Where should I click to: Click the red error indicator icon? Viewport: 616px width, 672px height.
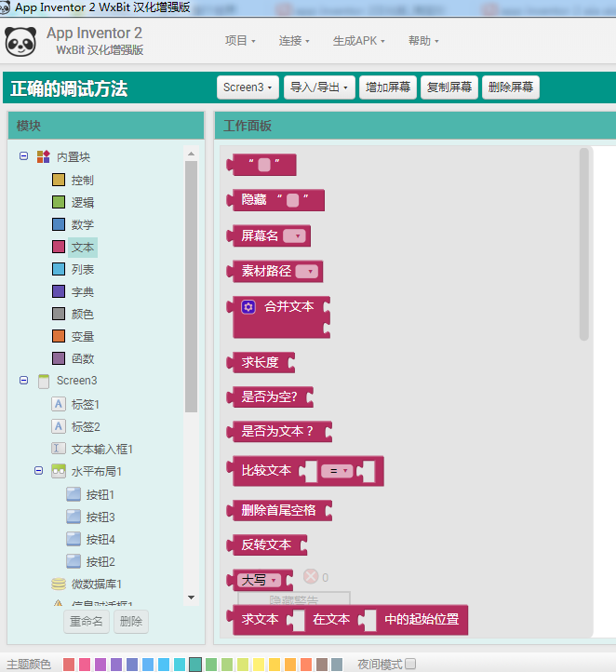click(x=311, y=576)
